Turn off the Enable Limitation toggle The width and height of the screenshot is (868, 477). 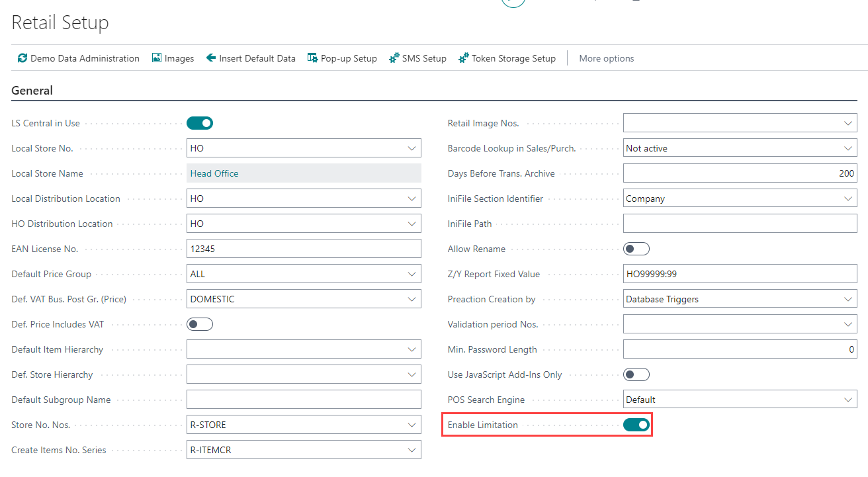click(x=636, y=425)
